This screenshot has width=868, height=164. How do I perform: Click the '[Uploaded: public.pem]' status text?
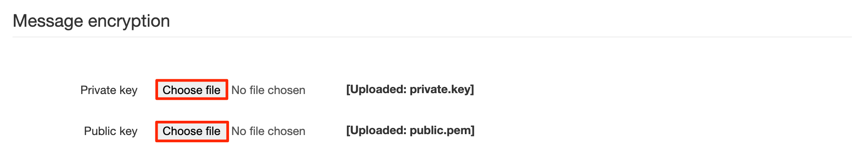click(x=410, y=131)
